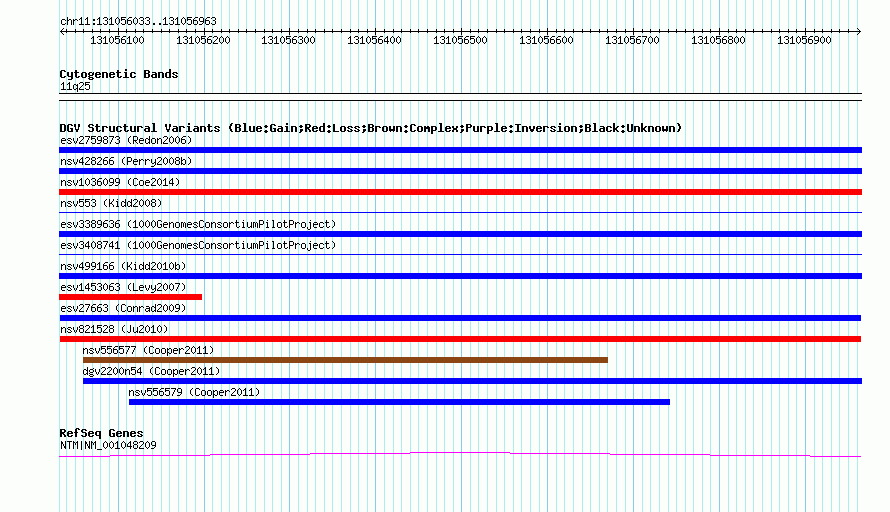Screen dimensions: 890x512
Task: Click ruler position 131056500
Action: pyautogui.click(x=460, y=40)
